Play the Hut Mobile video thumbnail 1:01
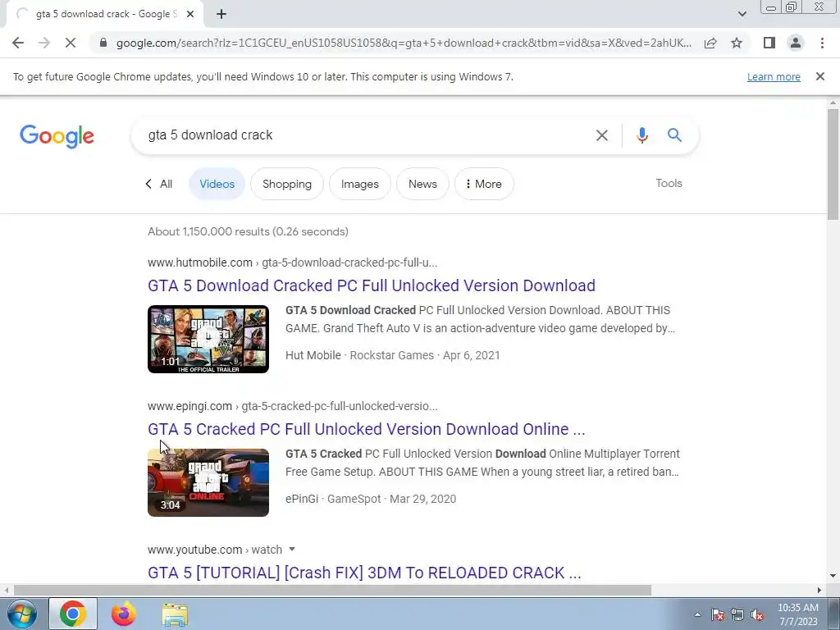Viewport: 840px width, 630px height. tap(208, 339)
